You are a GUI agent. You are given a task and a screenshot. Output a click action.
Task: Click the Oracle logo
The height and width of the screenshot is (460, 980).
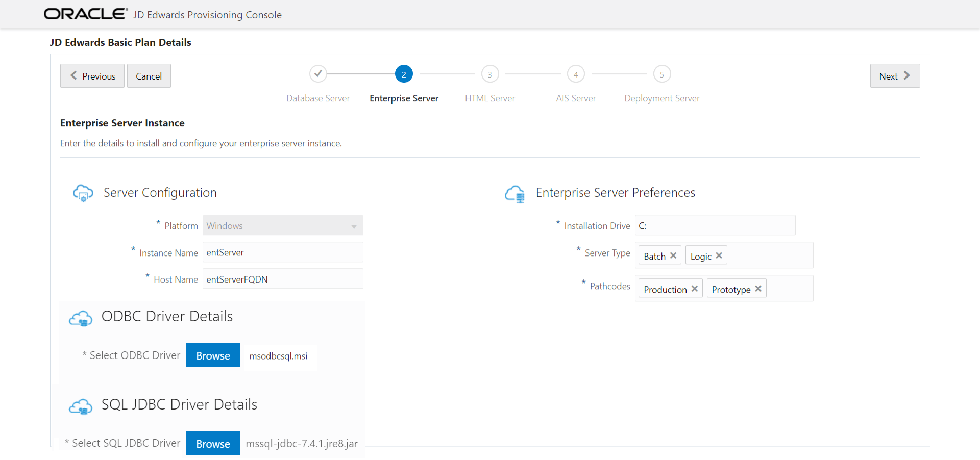pyautogui.click(x=85, y=14)
